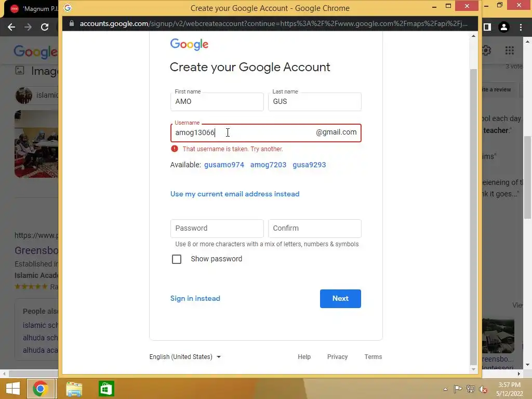Open Google settings gear in background page
This screenshot has height=399, width=532.
[x=486, y=50]
